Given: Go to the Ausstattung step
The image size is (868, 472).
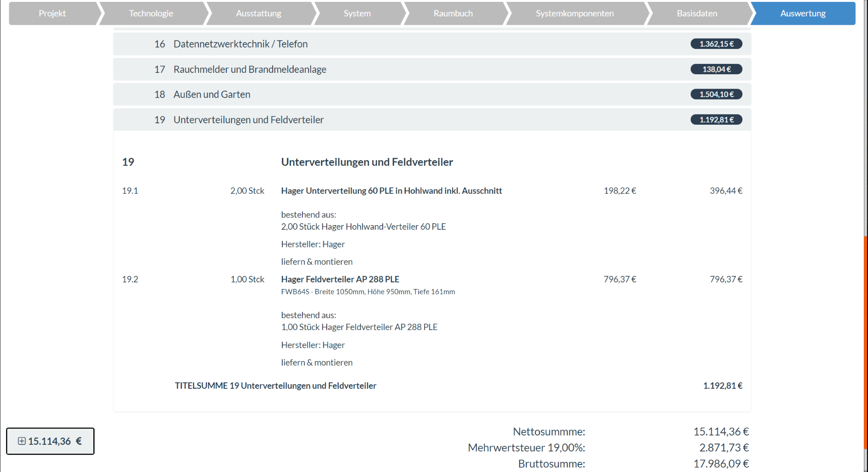Looking at the screenshot, I should 259,14.
